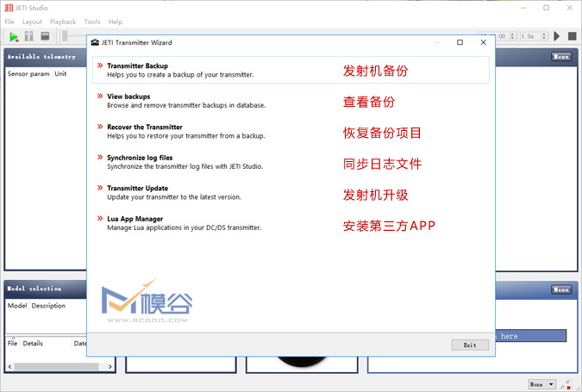
Task: Click the JETI Studio logo icon
Action: (x=9, y=8)
